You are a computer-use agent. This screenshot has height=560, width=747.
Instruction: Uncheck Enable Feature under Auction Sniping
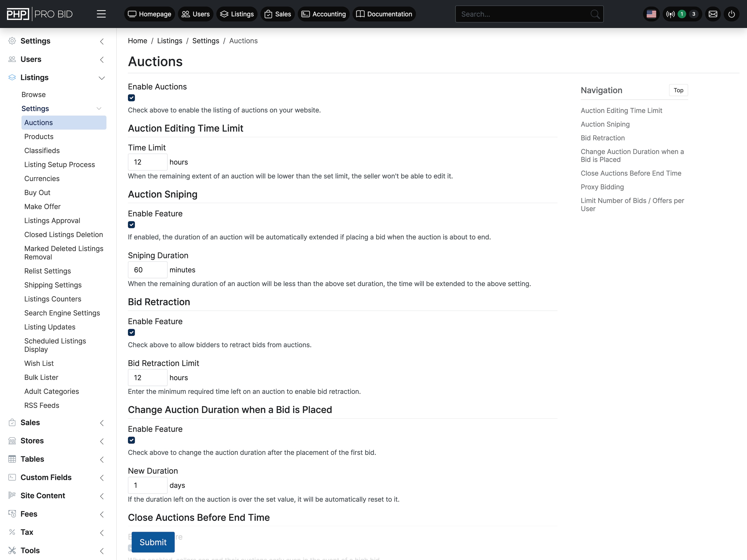(x=131, y=224)
